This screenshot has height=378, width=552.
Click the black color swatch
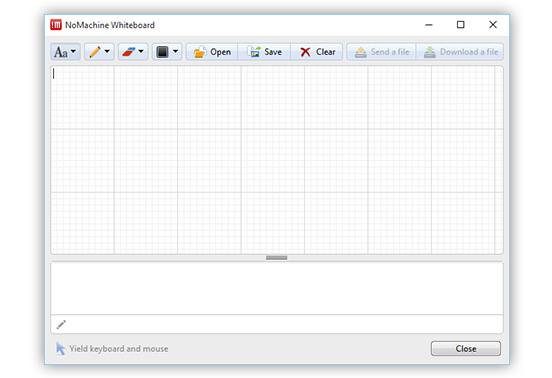tap(162, 52)
